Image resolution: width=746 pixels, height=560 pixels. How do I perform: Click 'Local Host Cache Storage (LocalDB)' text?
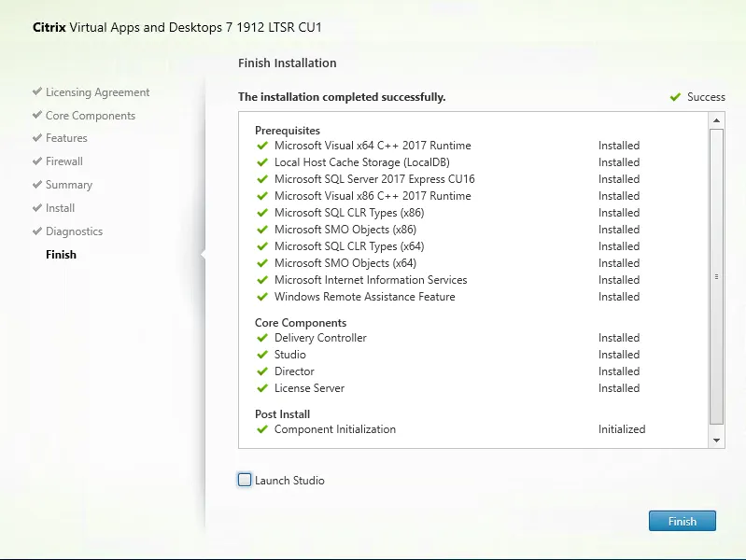[362, 162]
